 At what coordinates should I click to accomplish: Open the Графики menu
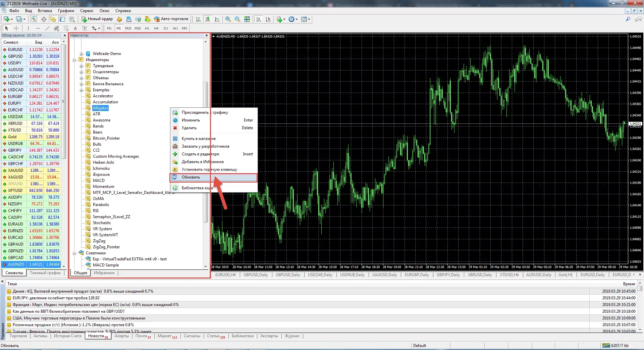tap(66, 11)
